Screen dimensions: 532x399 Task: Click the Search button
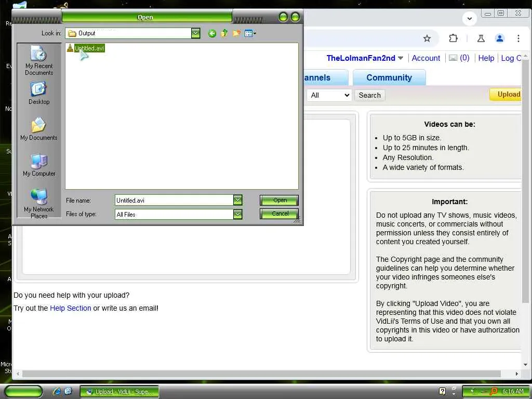370,96
